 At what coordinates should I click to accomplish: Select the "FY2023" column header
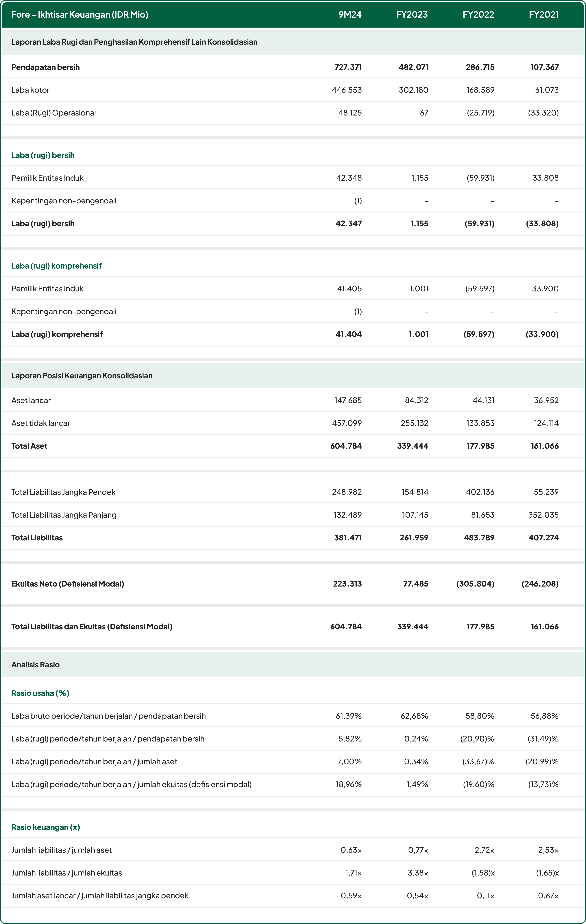coord(412,15)
